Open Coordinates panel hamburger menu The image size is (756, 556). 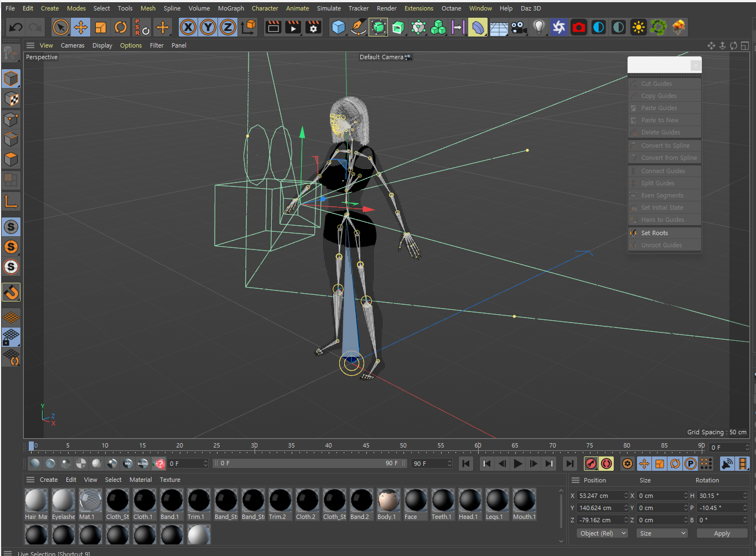576,480
